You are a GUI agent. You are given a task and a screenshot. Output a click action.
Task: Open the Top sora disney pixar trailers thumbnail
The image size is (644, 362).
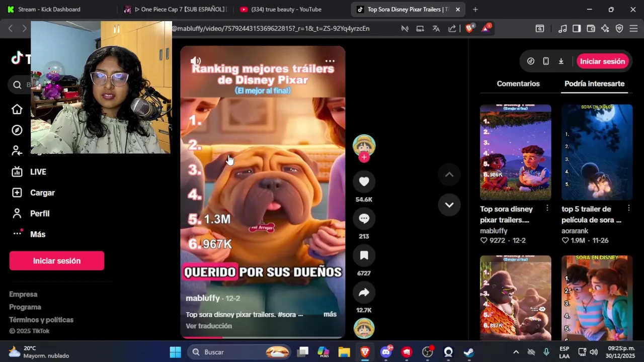515,152
